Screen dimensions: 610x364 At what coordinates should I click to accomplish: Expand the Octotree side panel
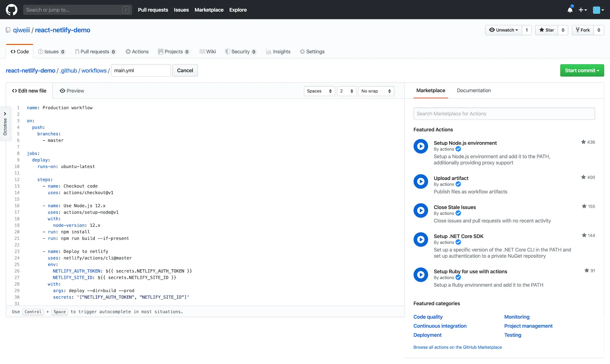5,123
